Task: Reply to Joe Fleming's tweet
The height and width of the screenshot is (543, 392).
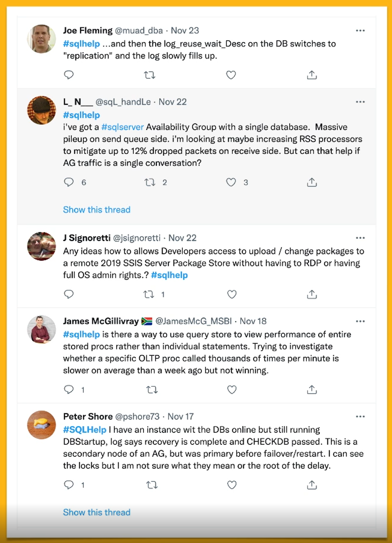Action: point(69,75)
